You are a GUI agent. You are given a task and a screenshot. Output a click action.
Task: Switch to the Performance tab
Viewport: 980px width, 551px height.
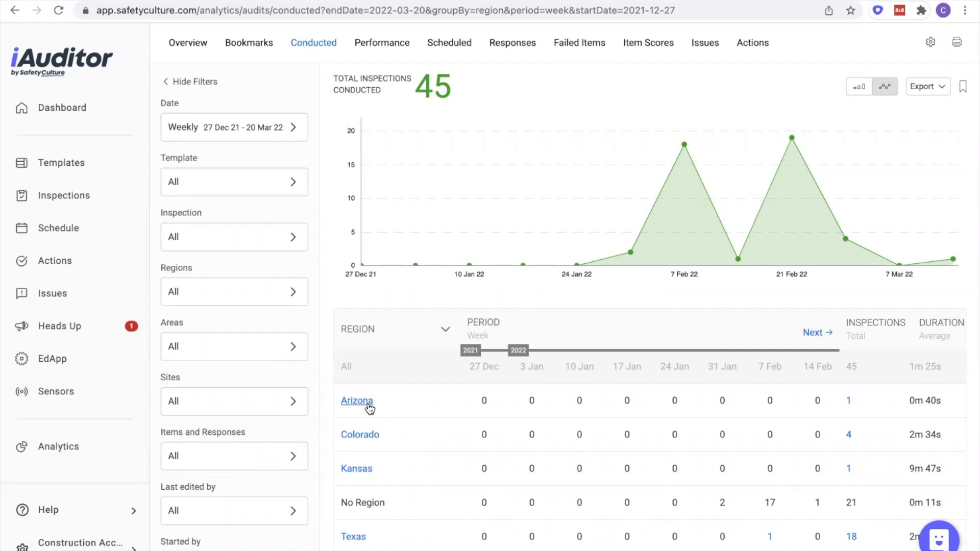(382, 43)
